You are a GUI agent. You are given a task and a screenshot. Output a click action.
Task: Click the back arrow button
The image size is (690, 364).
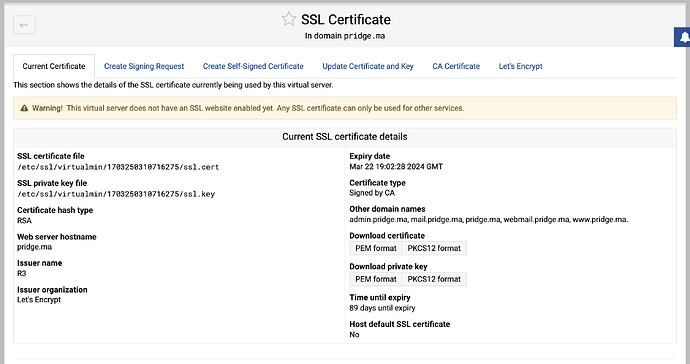[x=24, y=25]
